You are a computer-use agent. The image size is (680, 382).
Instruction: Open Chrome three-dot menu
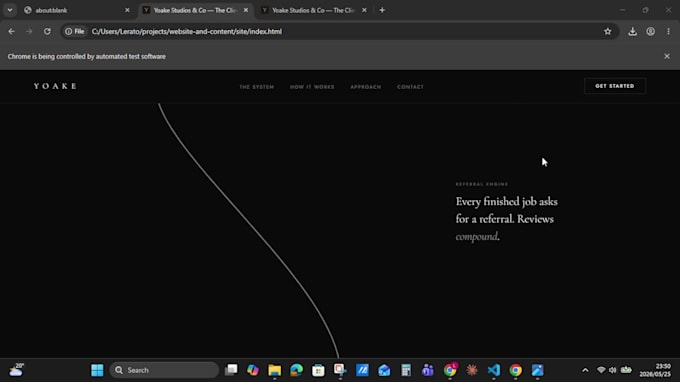[668, 31]
